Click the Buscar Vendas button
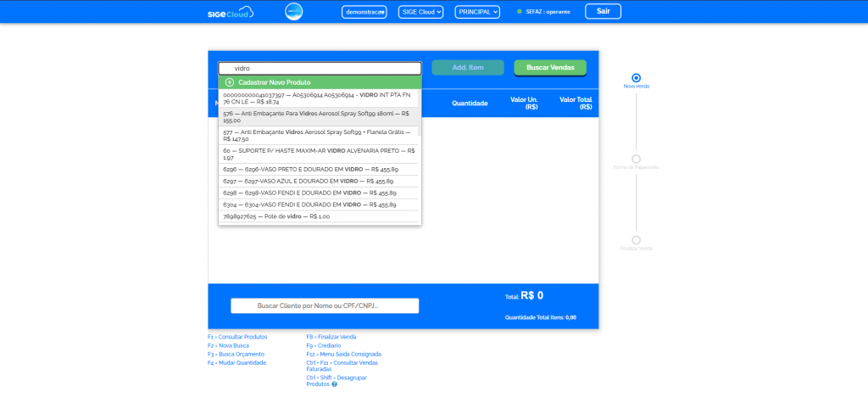Screen dimensions: 868x415 coord(550,68)
